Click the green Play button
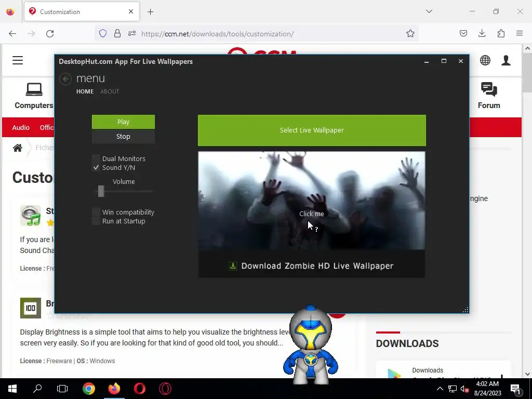532x399 pixels. (123, 122)
